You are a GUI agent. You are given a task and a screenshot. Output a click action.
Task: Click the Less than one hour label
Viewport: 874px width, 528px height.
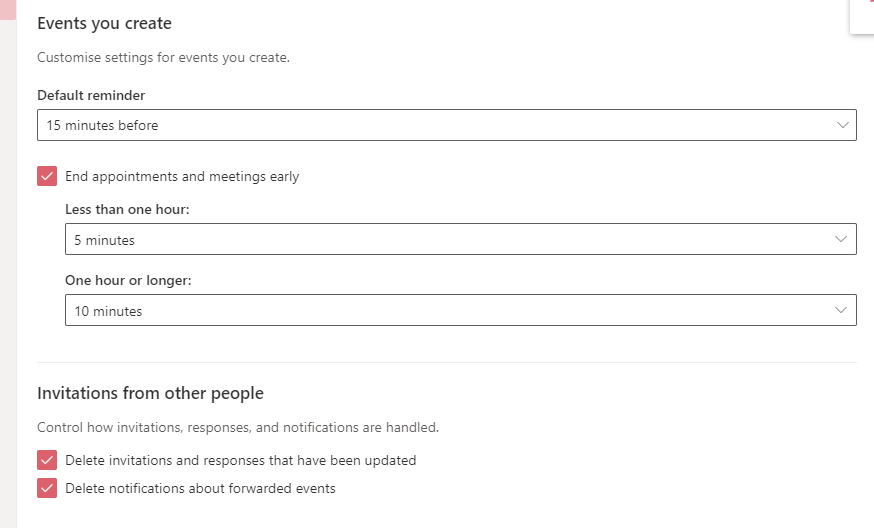point(127,209)
